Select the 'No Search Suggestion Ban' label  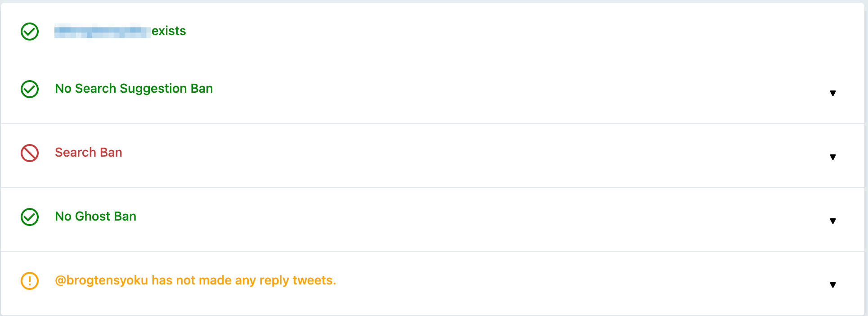pos(134,89)
